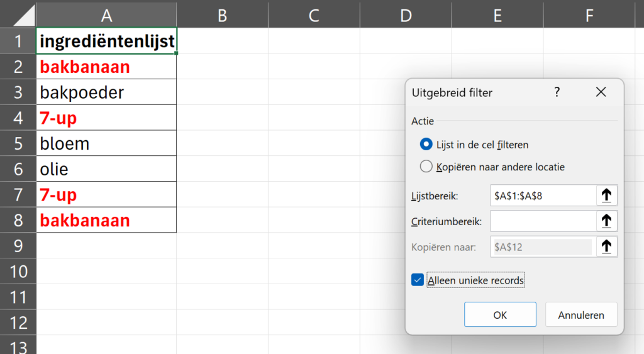Select column B header
Screen dimensions: 644x354
pyautogui.click(x=222, y=15)
